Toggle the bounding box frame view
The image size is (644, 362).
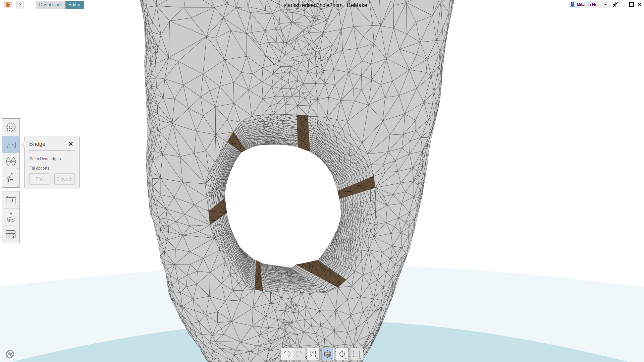coord(357,354)
